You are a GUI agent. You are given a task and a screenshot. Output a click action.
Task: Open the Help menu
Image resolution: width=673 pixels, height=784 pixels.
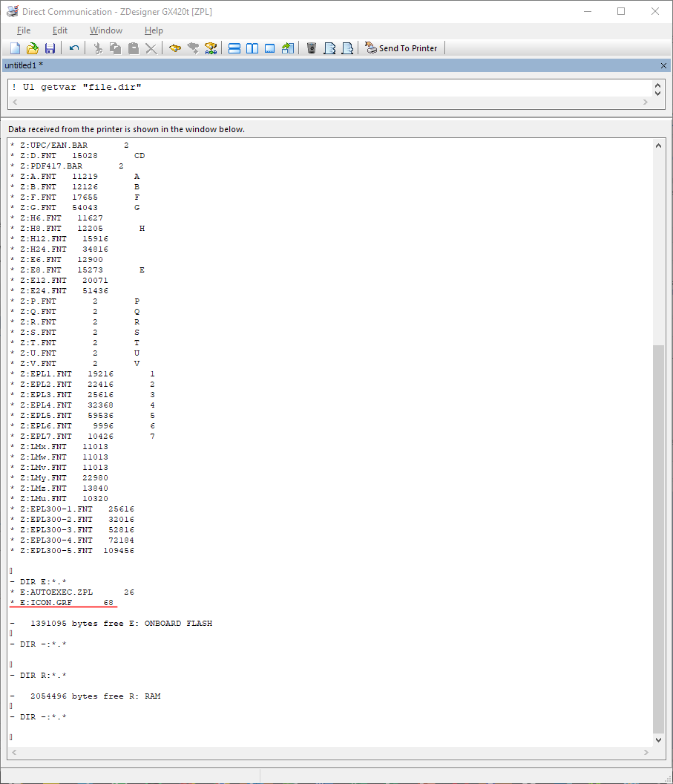click(154, 30)
